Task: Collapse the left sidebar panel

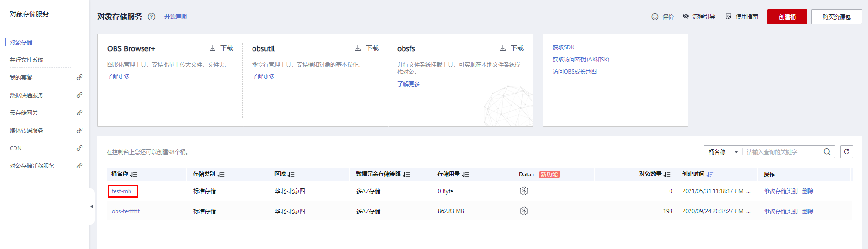Action: click(92, 206)
